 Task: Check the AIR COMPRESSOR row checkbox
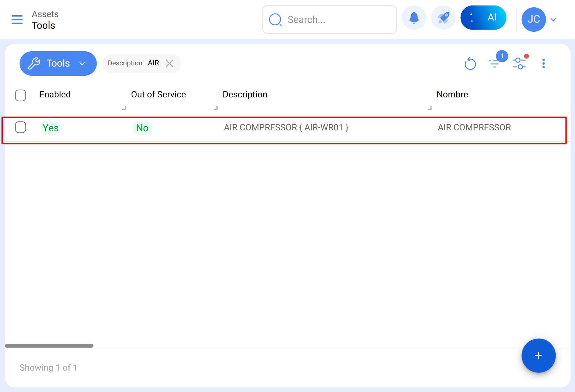(x=20, y=127)
